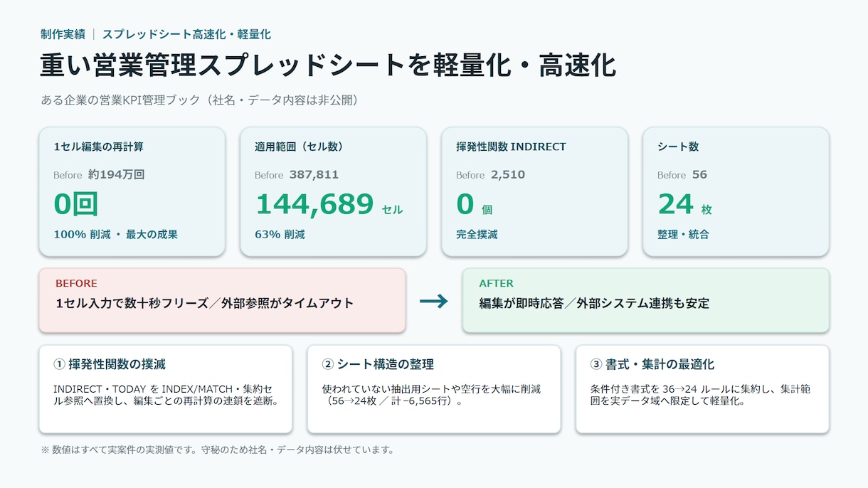Viewport: 868px width, 488px height.
Task: Click the text 100% 削減 ・ 最大の成果
Action: tap(115, 234)
